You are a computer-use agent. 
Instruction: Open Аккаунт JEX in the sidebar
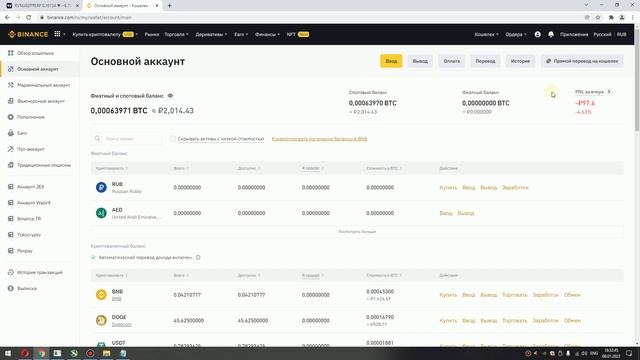(31, 187)
